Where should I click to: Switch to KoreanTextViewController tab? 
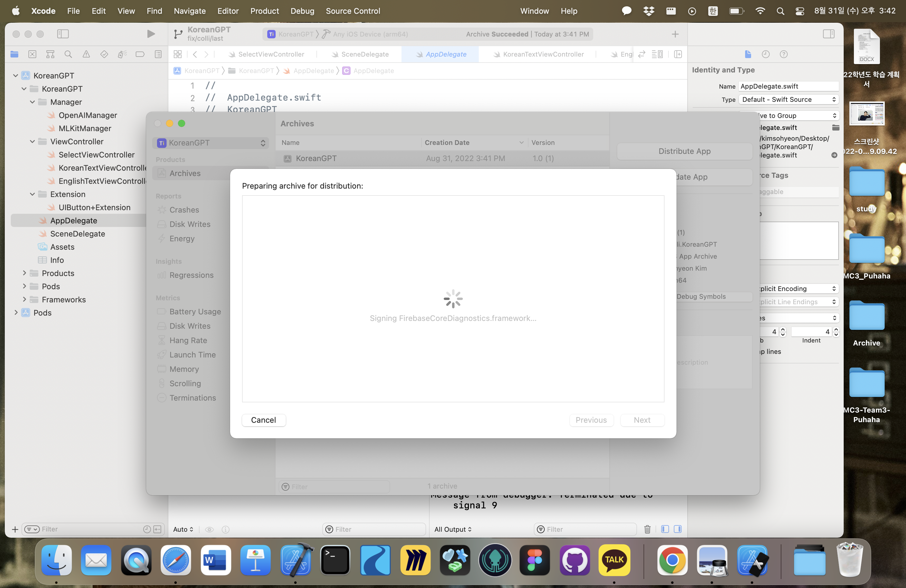point(538,54)
